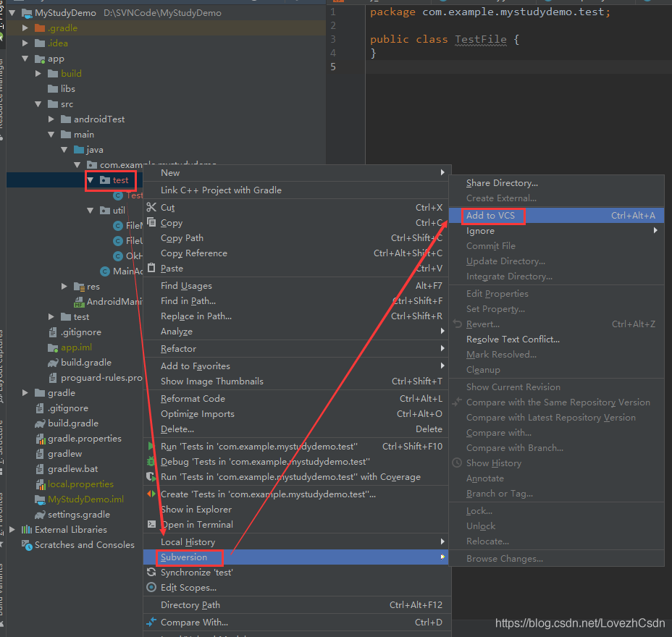Click the Revert undo arrow icon
This screenshot has width=672, height=637.
coord(457,324)
